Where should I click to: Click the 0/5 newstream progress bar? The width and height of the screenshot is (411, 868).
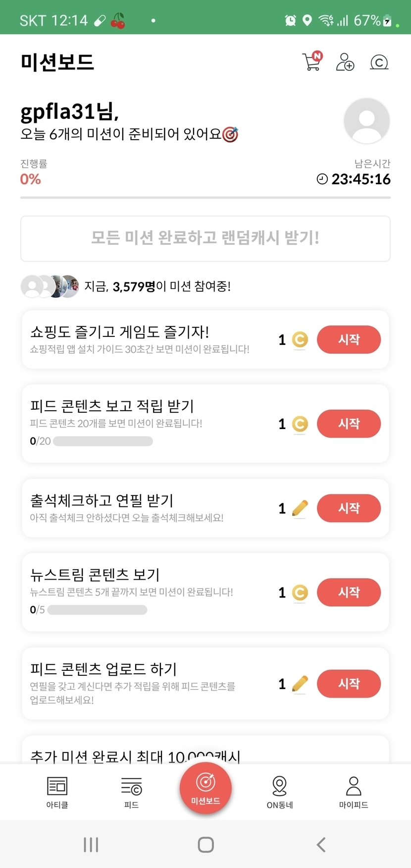click(97, 609)
